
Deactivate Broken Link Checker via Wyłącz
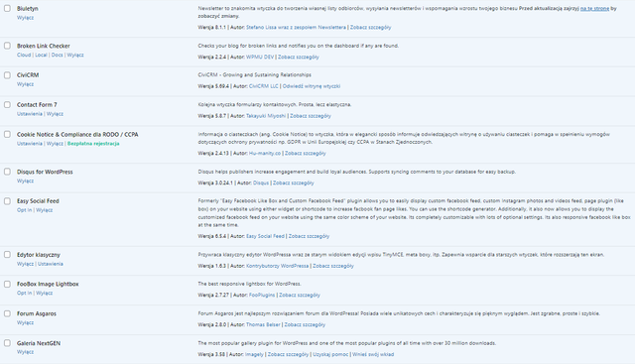75,56
